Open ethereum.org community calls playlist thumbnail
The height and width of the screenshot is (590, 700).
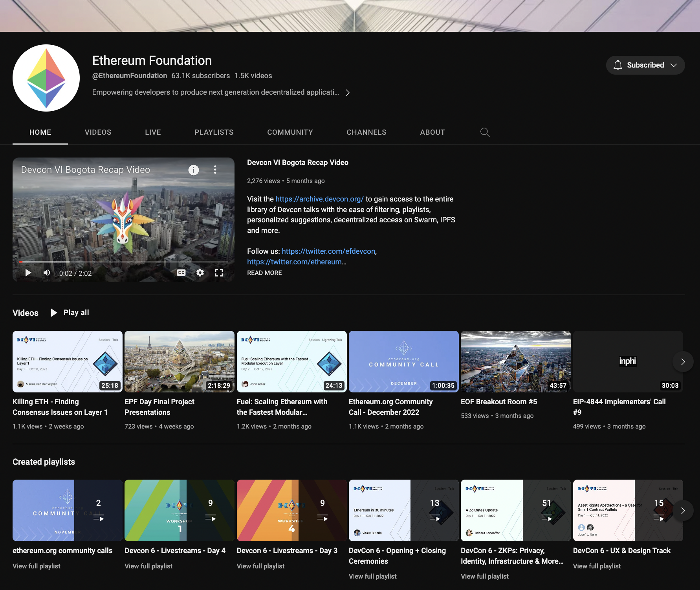pos(68,510)
